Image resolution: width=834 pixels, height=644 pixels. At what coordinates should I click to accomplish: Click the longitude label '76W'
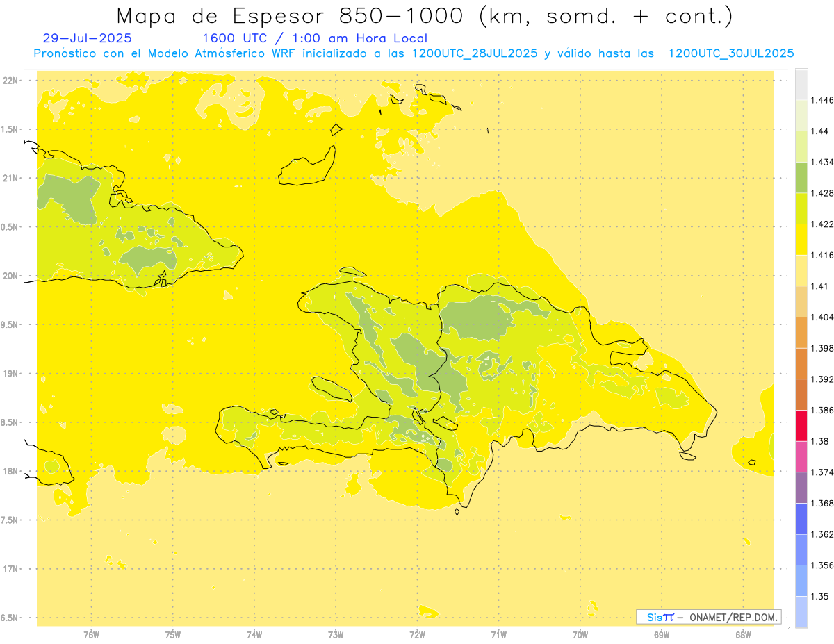pos(91,635)
